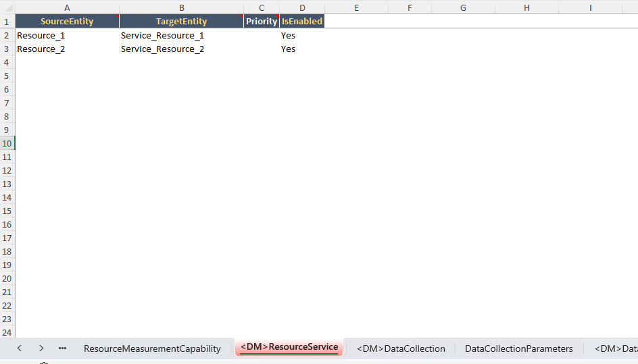Click the IsEnabled header cell
638x364 pixels.
[x=302, y=21]
